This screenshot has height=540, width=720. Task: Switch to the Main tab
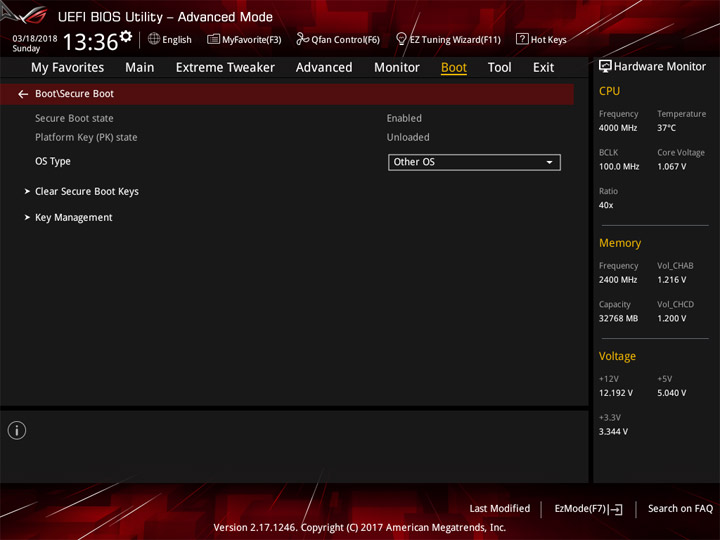pyautogui.click(x=140, y=68)
